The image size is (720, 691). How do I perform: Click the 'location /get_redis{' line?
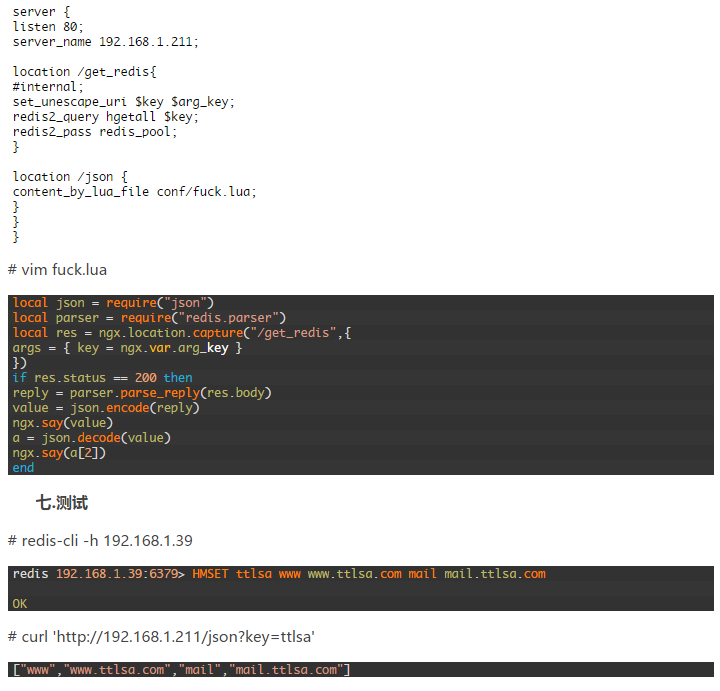tap(84, 72)
